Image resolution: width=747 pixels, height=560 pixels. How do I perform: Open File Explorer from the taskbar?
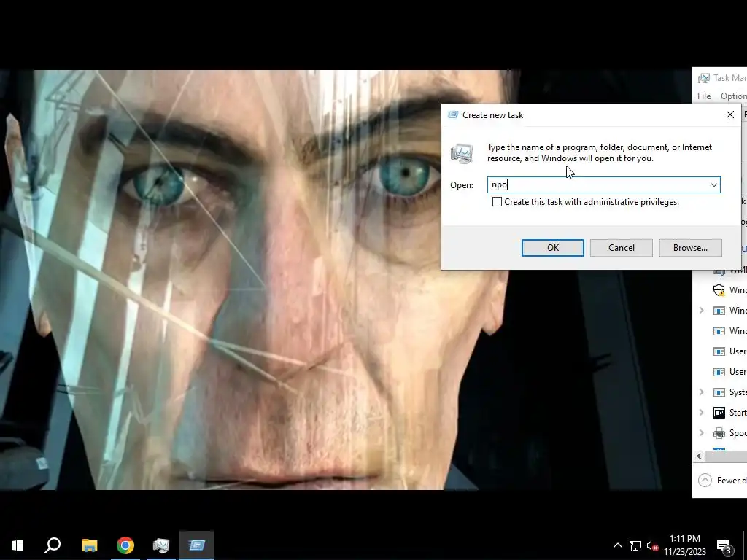[x=89, y=545]
